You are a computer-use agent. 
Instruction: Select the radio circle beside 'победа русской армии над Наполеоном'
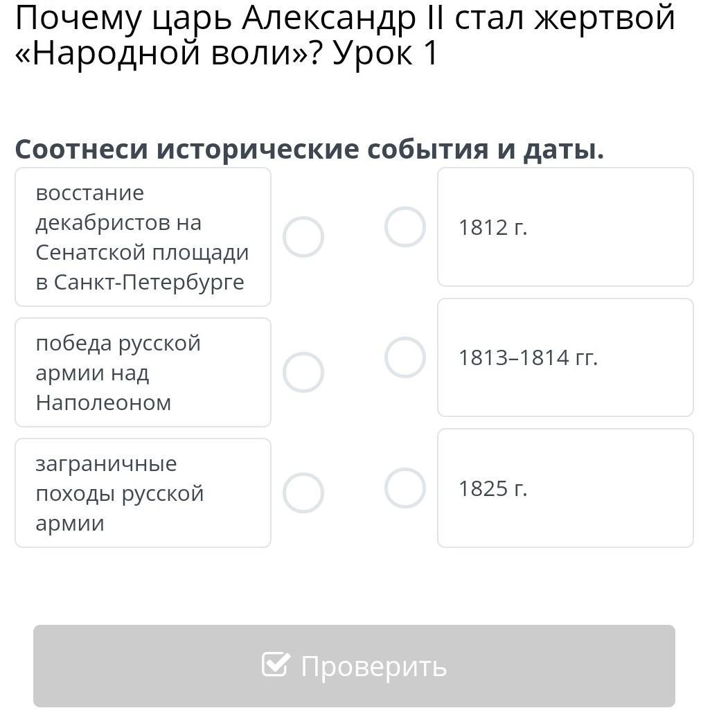[303, 372]
